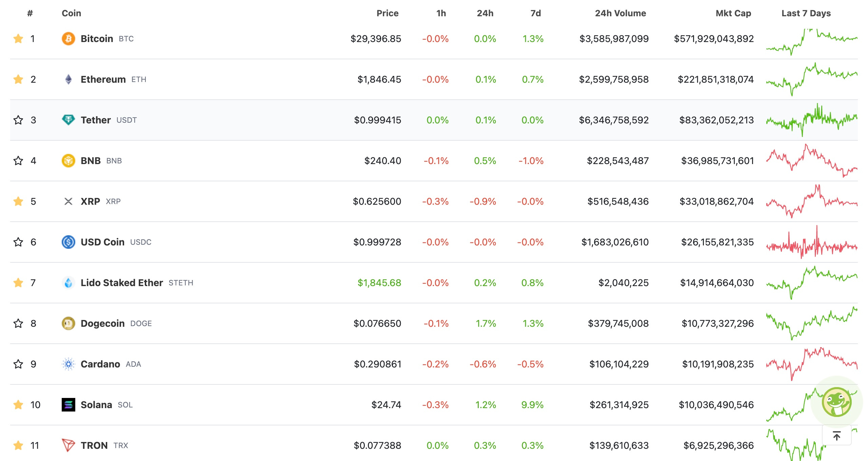Click the Lido Staked Ether droplet logo
The width and height of the screenshot is (868, 461).
[68, 283]
